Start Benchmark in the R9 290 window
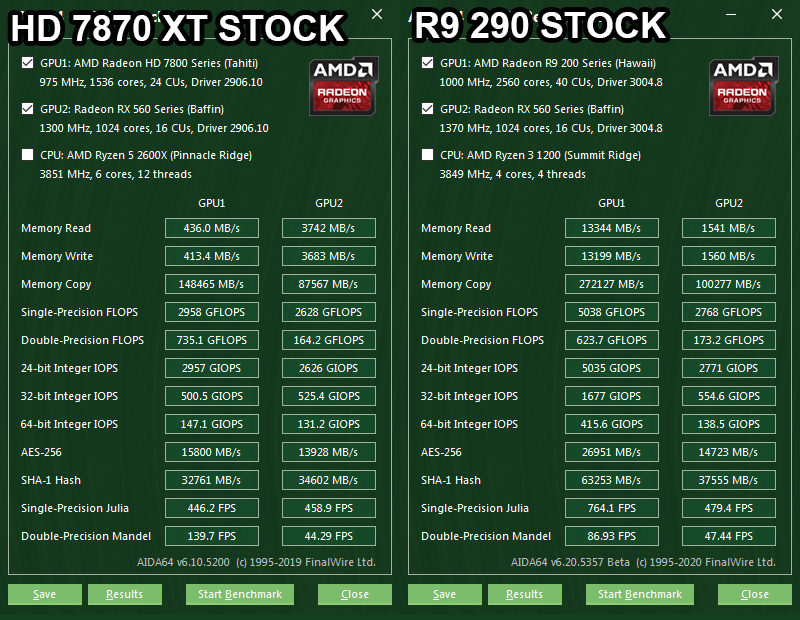 [x=640, y=594]
